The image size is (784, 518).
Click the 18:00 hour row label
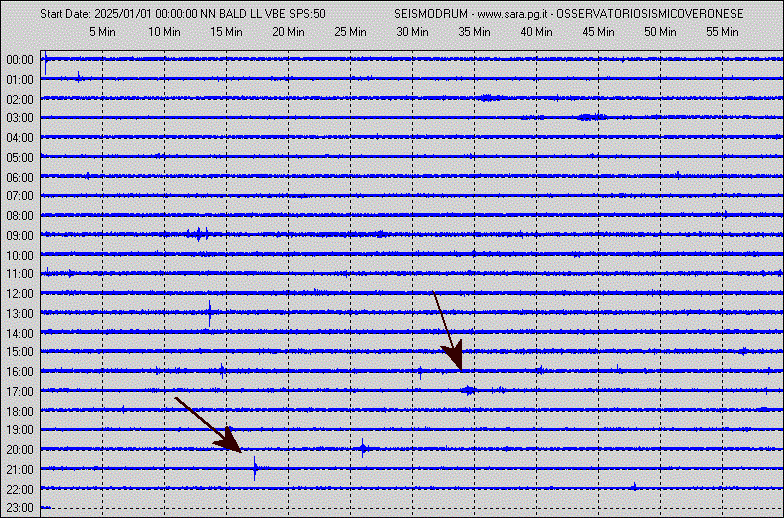click(x=20, y=412)
